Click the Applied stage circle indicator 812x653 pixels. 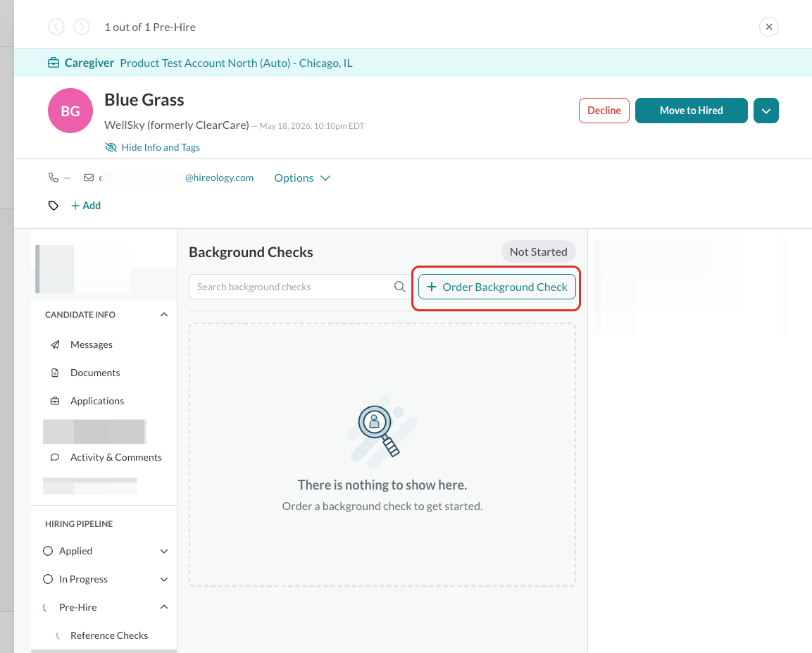pyautogui.click(x=48, y=551)
